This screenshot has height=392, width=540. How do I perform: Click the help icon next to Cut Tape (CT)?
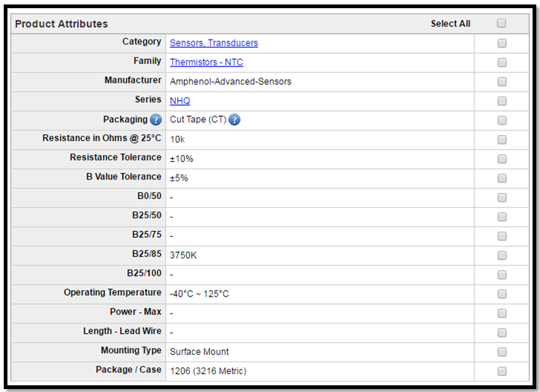(x=235, y=120)
